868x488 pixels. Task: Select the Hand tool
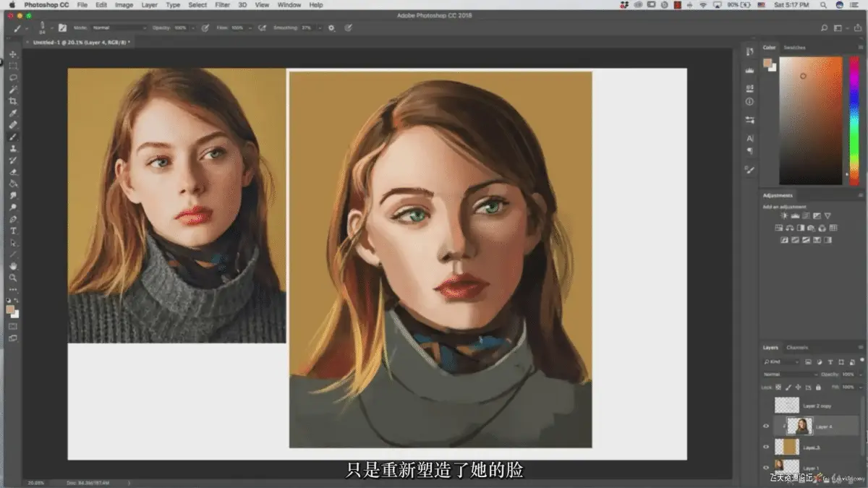(x=13, y=266)
